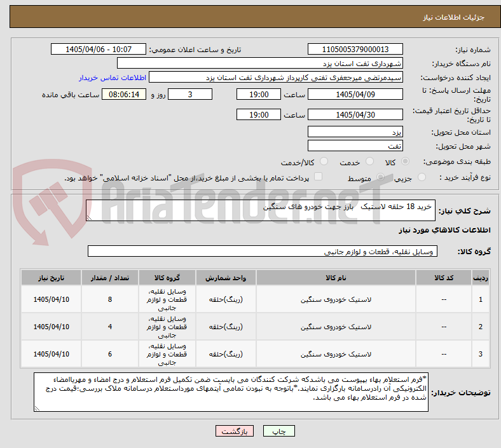Click the remaining time field 08:06:14

[x=124, y=94]
